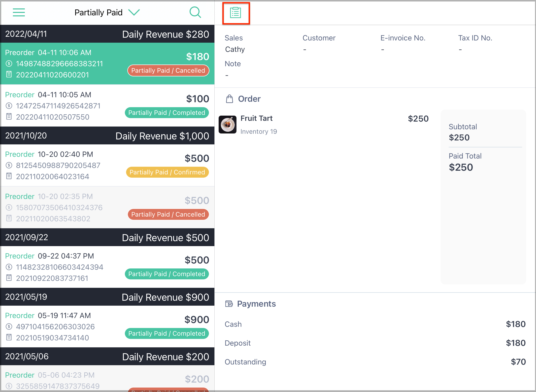Click payment number 1247254711492654287​1
This screenshot has width=536, height=392.
click(58, 106)
